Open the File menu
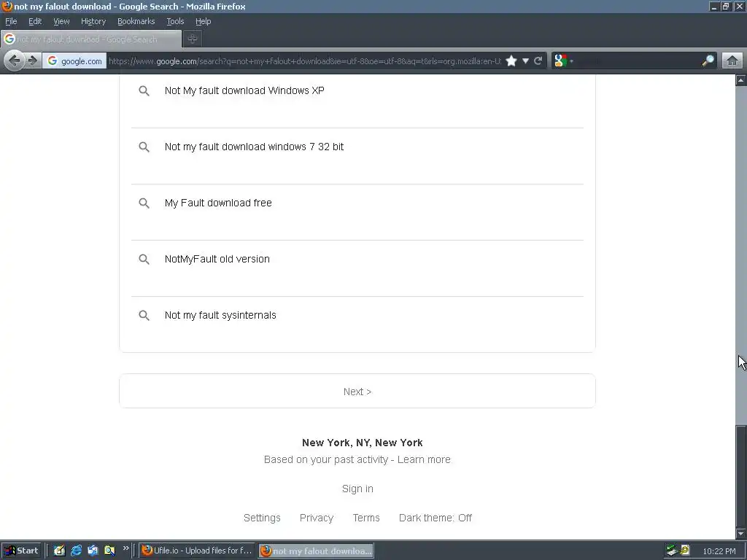 [x=11, y=21]
